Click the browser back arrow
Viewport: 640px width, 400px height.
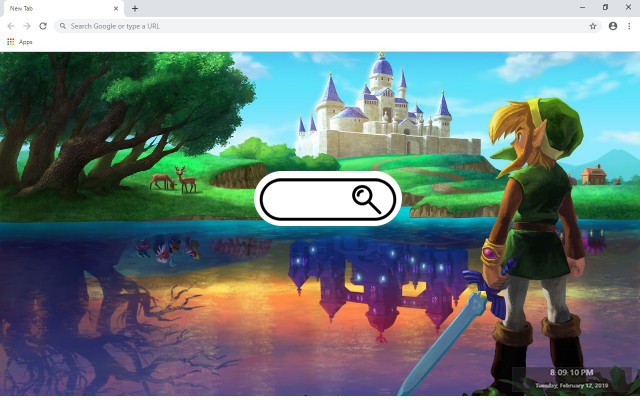11,26
